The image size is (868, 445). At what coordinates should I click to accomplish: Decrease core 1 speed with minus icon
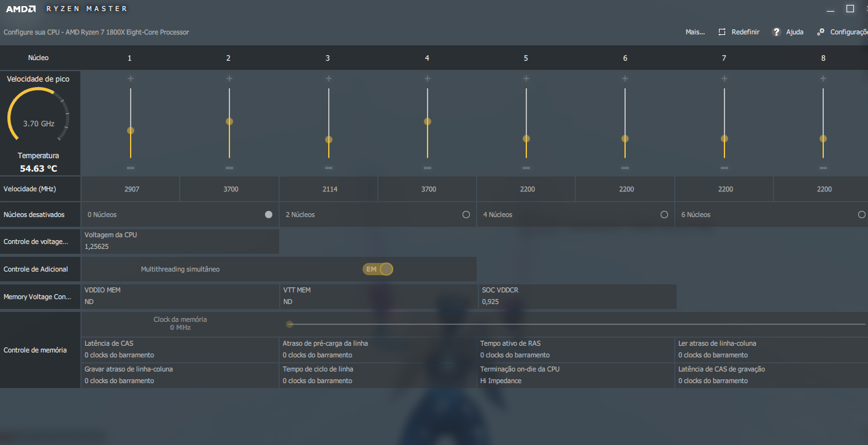(130, 168)
